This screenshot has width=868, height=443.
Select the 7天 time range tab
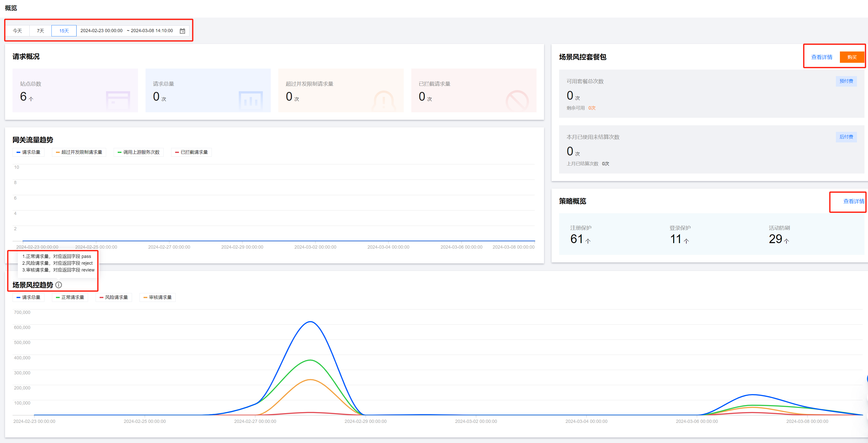click(x=40, y=31)
